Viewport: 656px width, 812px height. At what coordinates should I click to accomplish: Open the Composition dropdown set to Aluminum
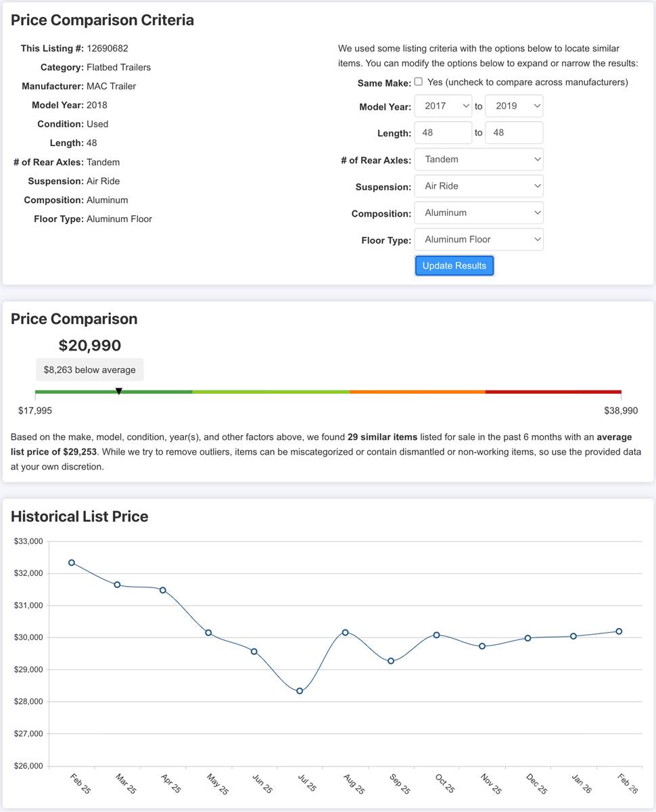pyautogui.click(x=479, y=212)
